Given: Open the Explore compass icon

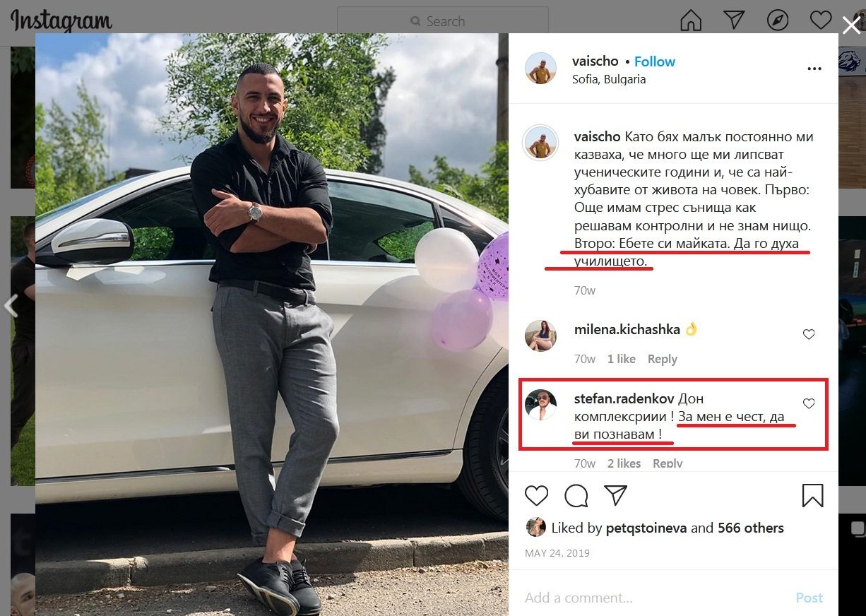Looking at the screenshot, I should [x=778, y=20].
